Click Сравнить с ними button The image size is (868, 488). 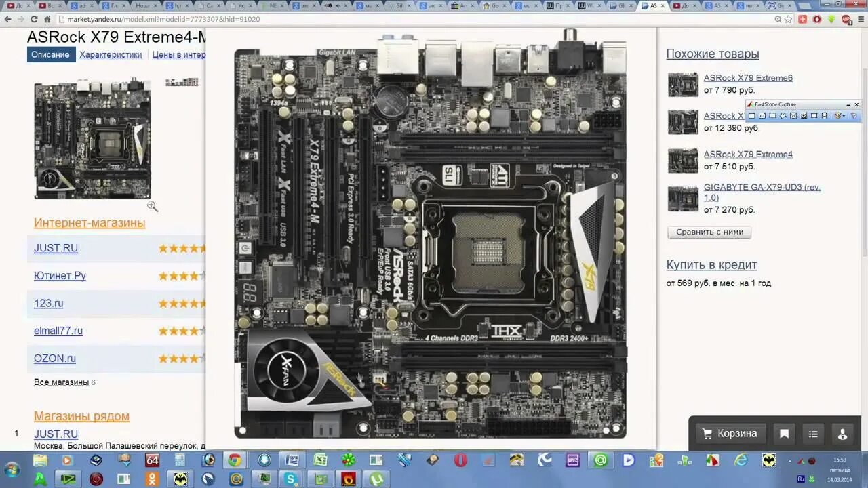709,232
